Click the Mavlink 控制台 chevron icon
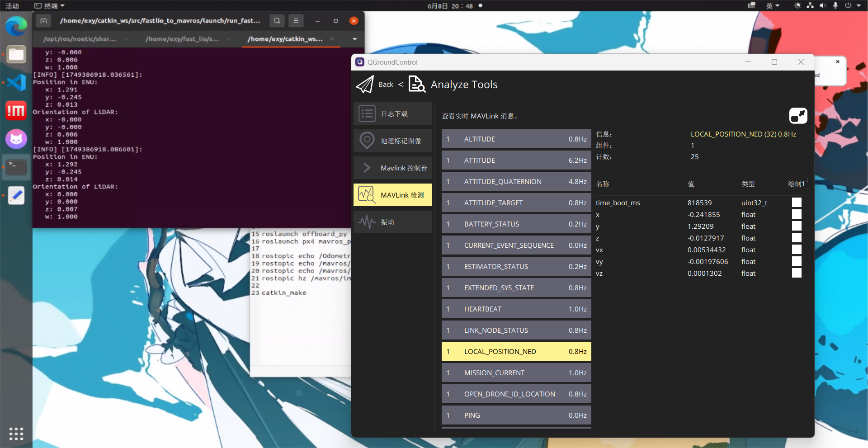The height and width of the screenshot is (448, 868). pyautogui.click(x=367, y=168)
